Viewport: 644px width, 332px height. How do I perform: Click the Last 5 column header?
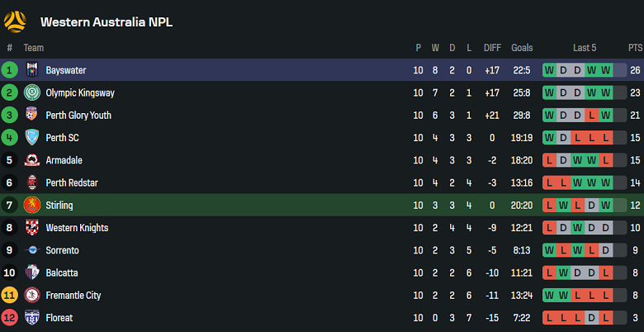(x=585, y=48)
